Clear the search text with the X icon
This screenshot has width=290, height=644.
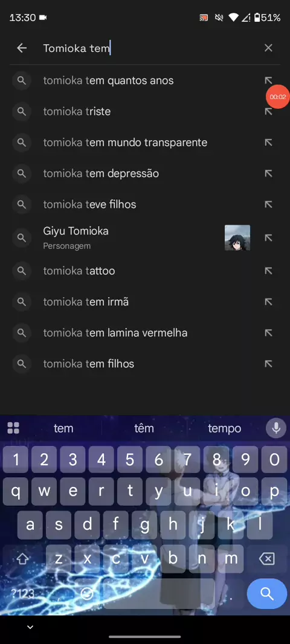tap(268, 48)
